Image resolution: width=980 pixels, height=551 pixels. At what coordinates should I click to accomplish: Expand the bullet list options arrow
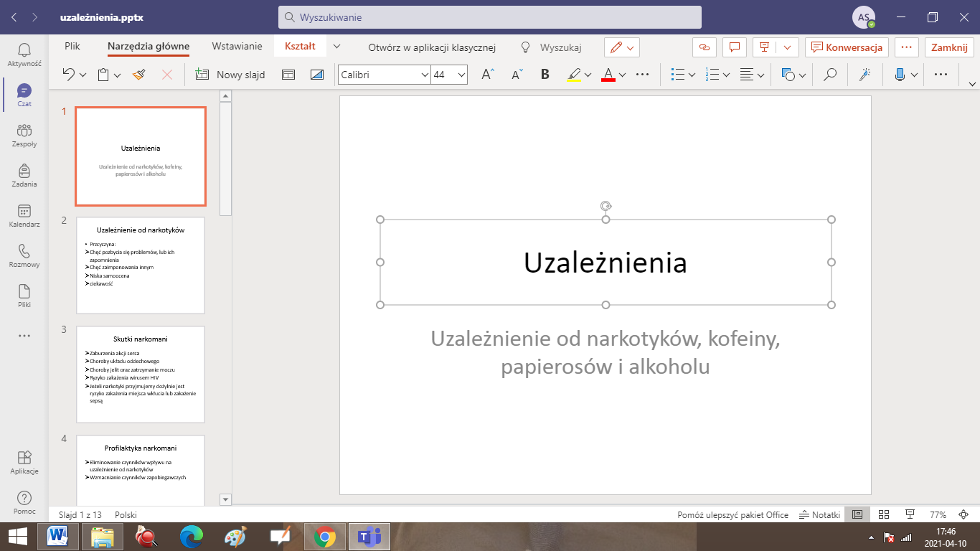point(692,75)
